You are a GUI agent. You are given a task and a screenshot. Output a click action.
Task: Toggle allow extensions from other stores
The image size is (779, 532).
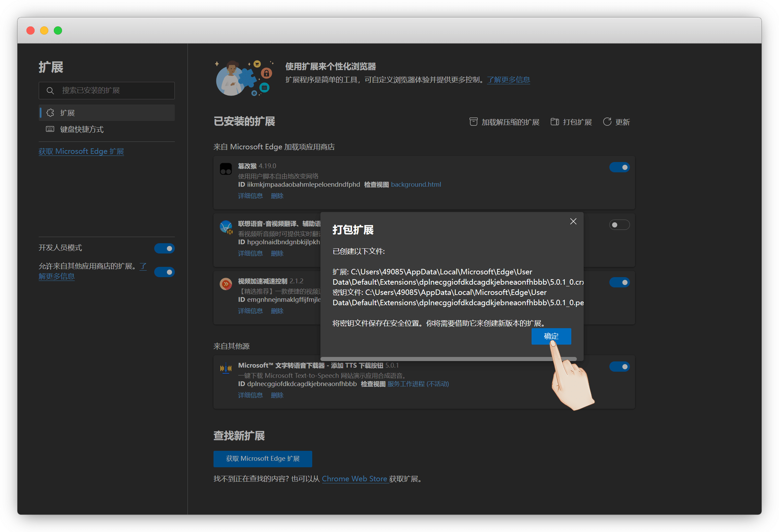coord(164,272)
